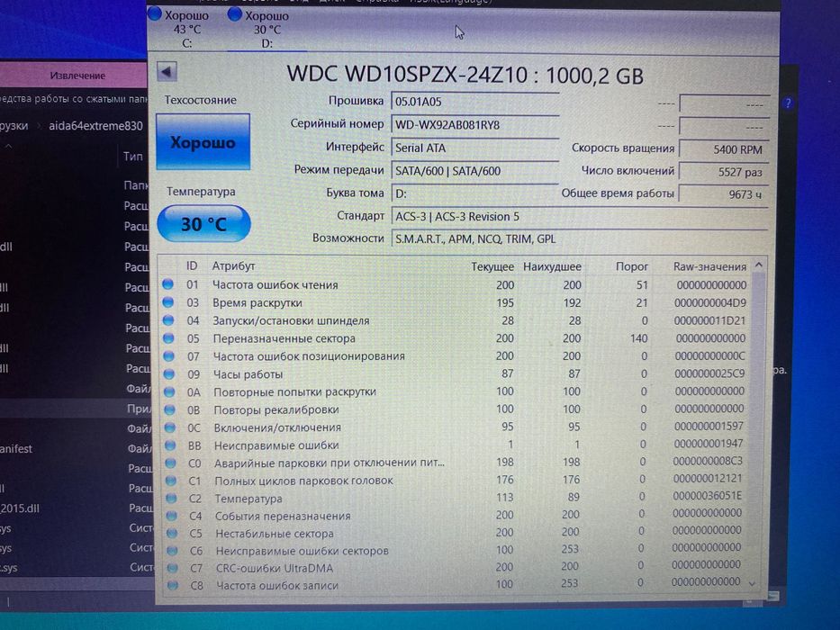The width and height of the screenshot is (840, 630).
Task: Click the Порог column header
Action: point(632,266)
